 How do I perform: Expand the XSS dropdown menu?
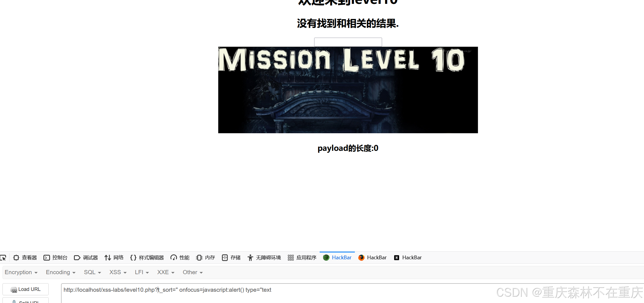pos(118,272)
